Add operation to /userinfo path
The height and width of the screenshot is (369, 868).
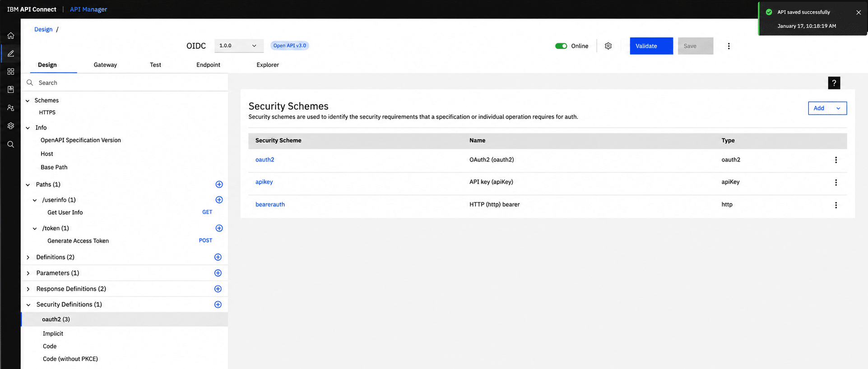(219, 200)
